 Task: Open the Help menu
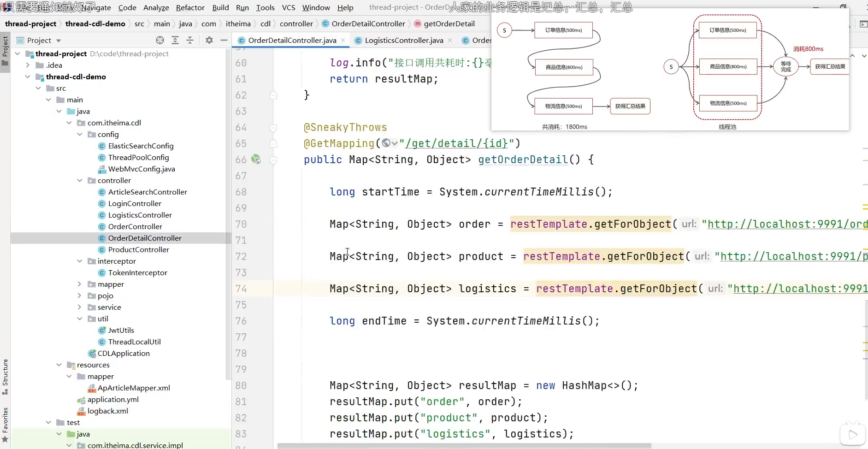pyautogui.click(x=345, y=7)
